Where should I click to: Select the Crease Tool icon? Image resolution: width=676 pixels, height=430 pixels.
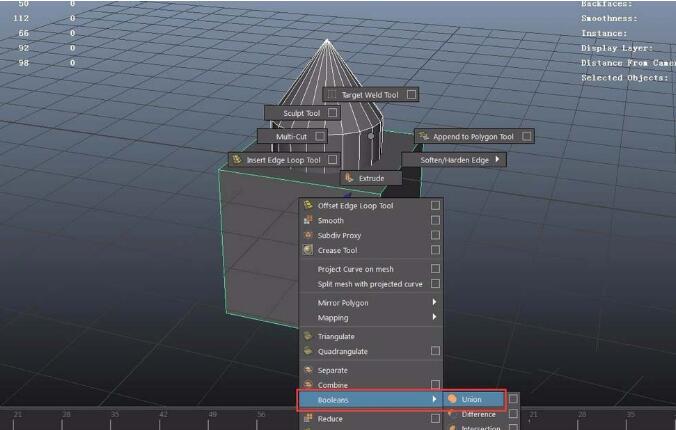[309, 250]
